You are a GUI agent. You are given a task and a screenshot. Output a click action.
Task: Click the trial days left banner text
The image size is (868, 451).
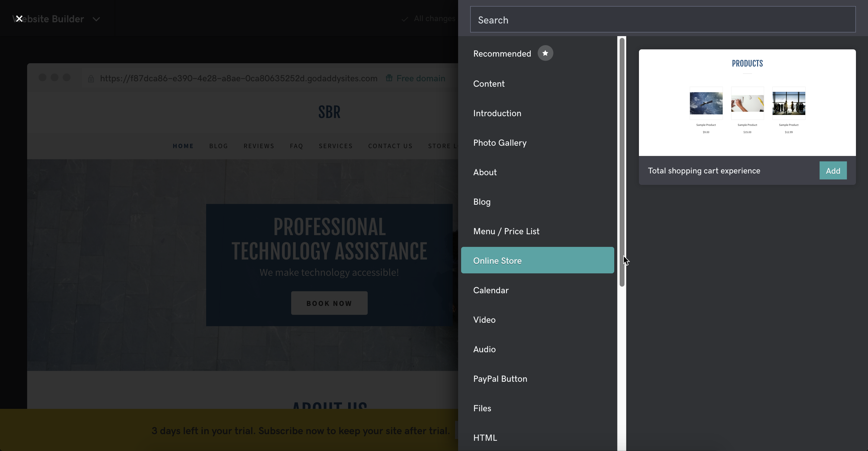[300, 431]
